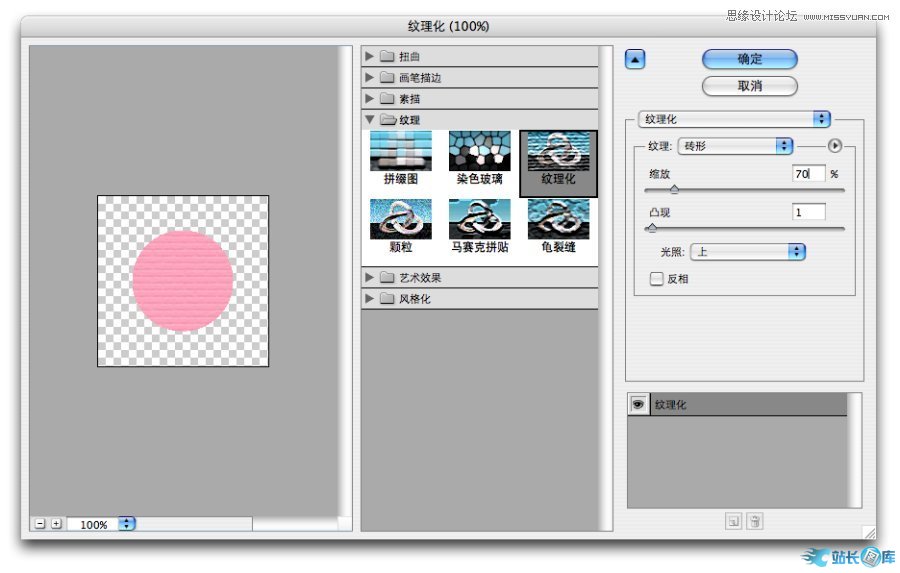Click the zoom in plus button
The width and height of the screenshot is (900, 573).
(56, 524)
